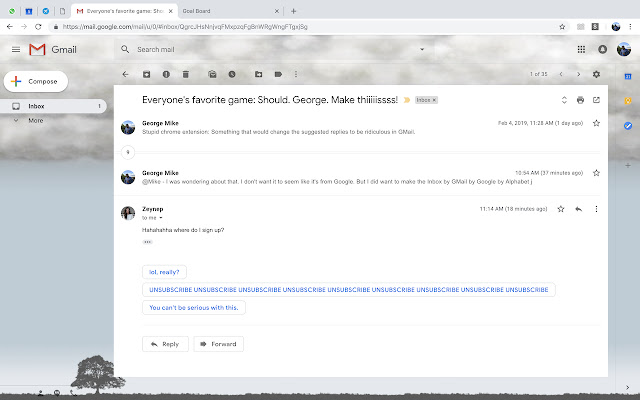
Task: Open a new browser tab
Action: [x=293, y=11]
